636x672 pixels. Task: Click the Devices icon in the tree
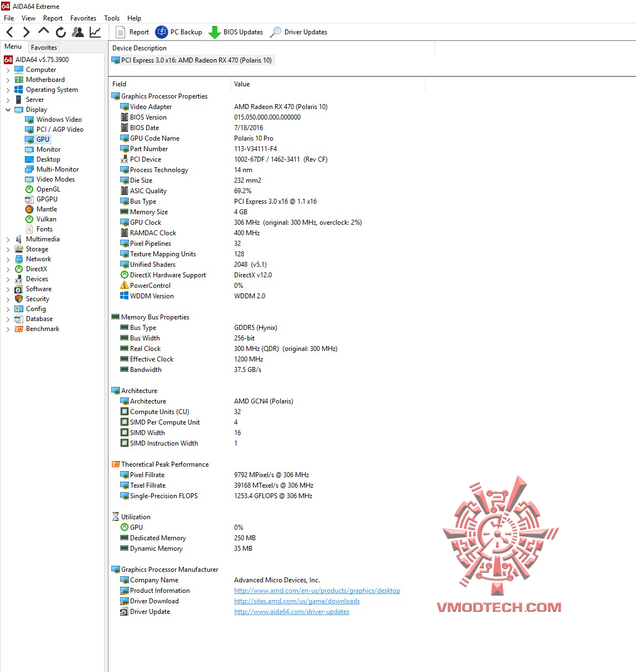click(19, 279)
